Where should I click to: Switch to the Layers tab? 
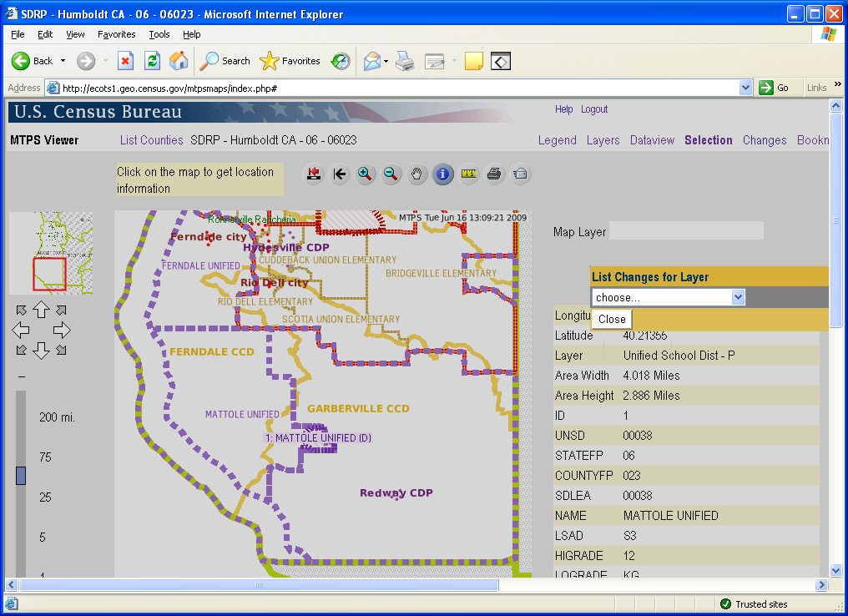tap(603, 140)
